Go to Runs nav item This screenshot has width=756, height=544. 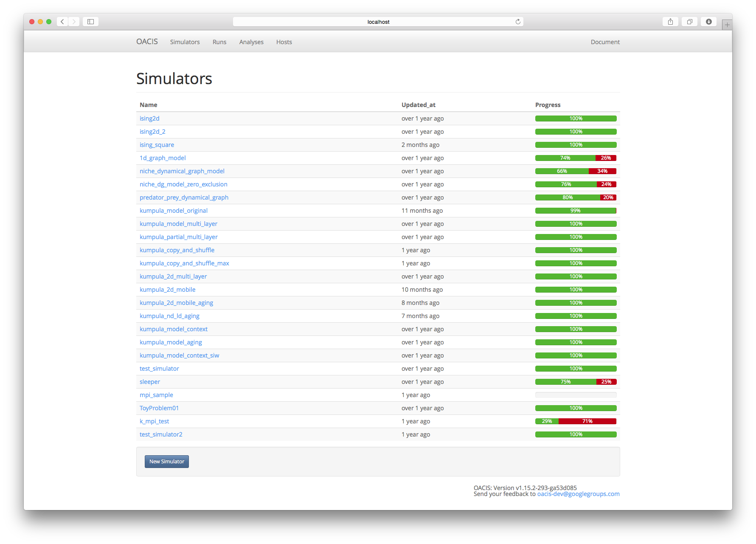tap(219, 42)
